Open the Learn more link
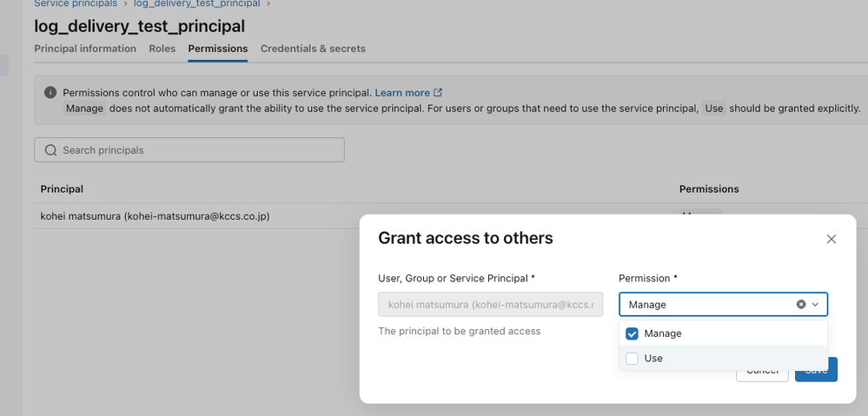The image size is (868, 416). coord(402,93)
